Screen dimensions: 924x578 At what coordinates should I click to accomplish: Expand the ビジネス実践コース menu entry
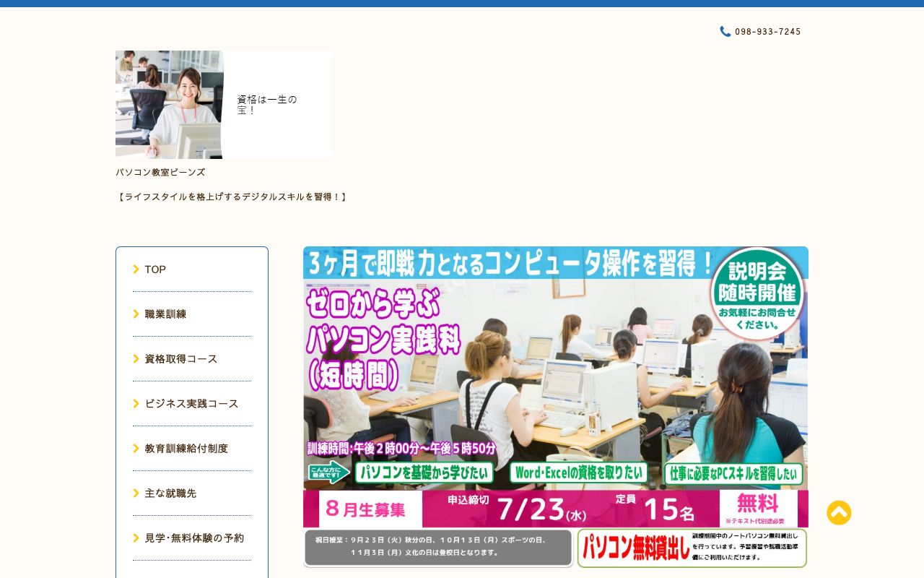191,403
